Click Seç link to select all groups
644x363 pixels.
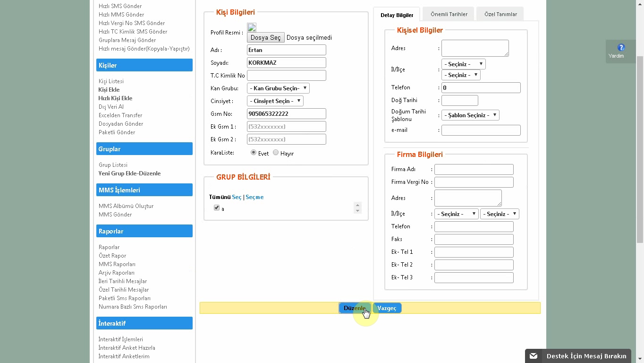click(x=237, y=197)
